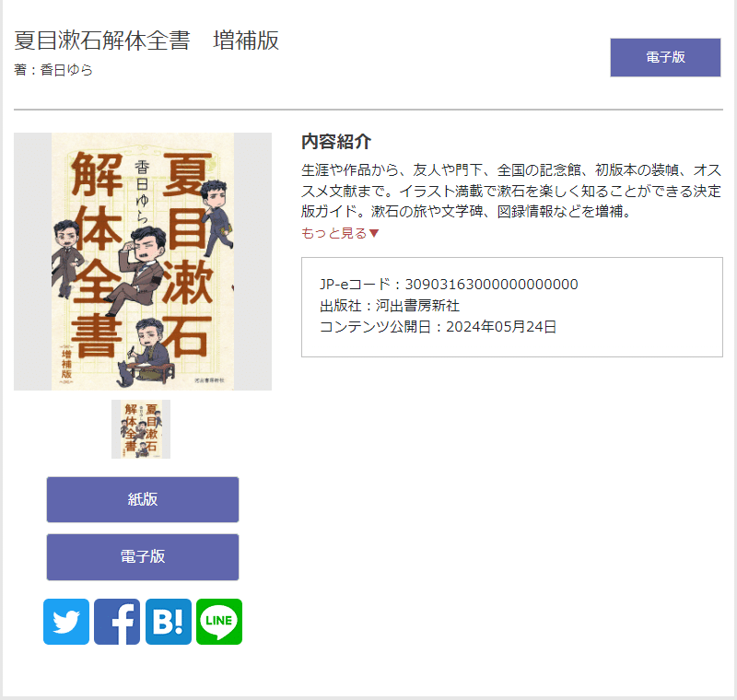
Task: Expand description with もっと見る
Action: (340, 233)
